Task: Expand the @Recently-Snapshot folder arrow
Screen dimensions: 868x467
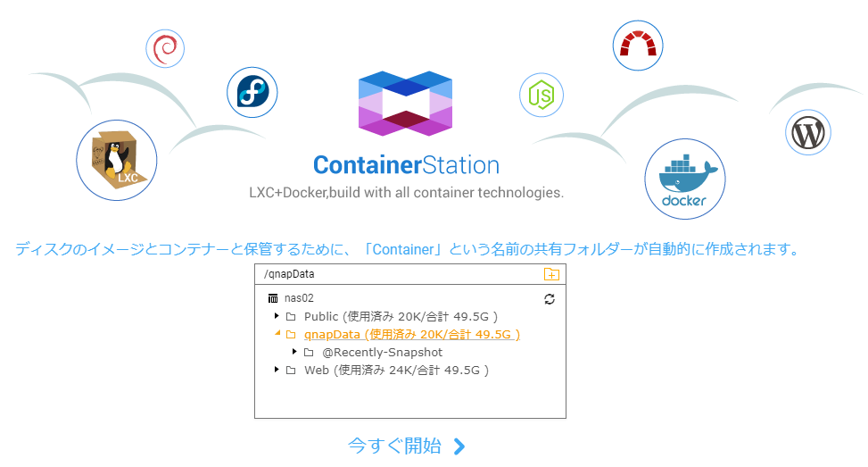Action: tap(294, 352)
